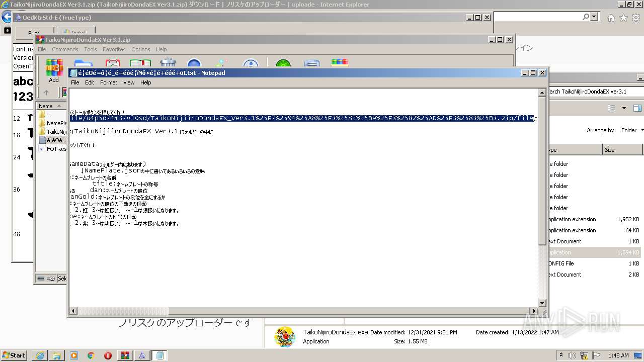644x362 pixels.
Task: Click Notepad horizontal scrollbar left arrow
Action: [73, 311]
